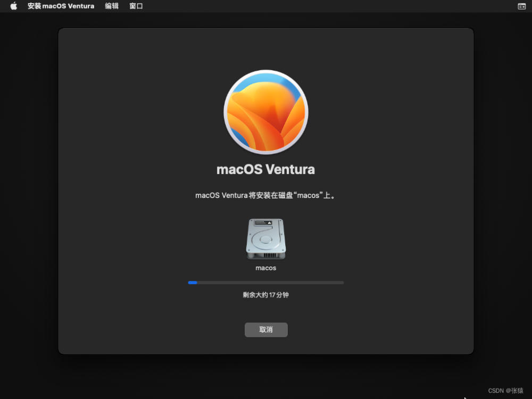Open the Apple menu
532x399 pixels.
point(14,6)
